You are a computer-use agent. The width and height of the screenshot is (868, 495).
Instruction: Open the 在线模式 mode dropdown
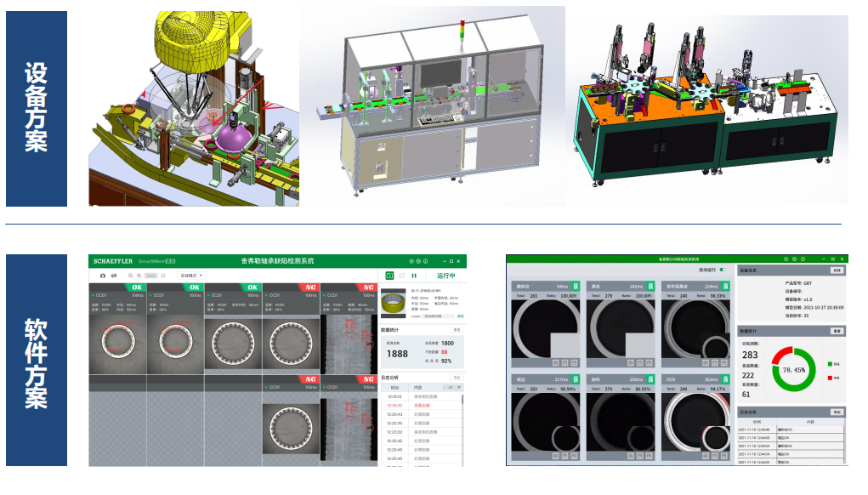pos(190,276)
